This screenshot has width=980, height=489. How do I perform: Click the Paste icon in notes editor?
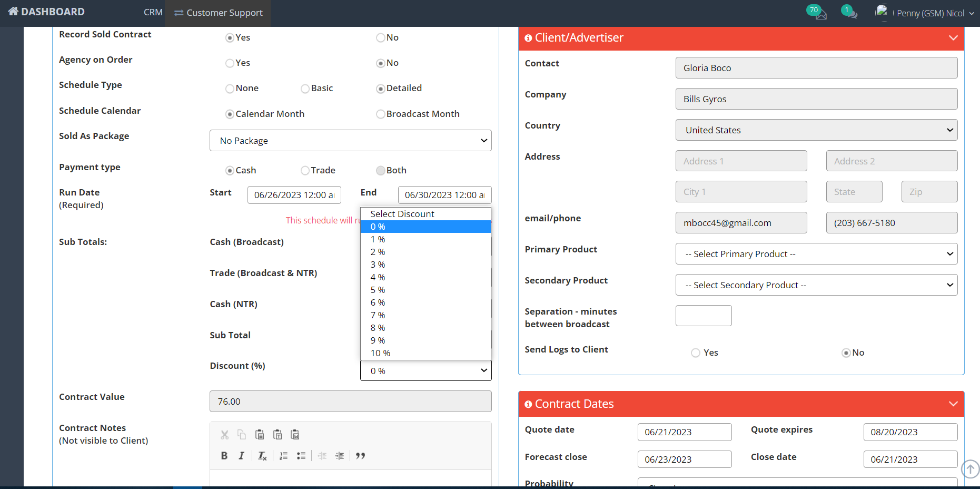point(260,435)
